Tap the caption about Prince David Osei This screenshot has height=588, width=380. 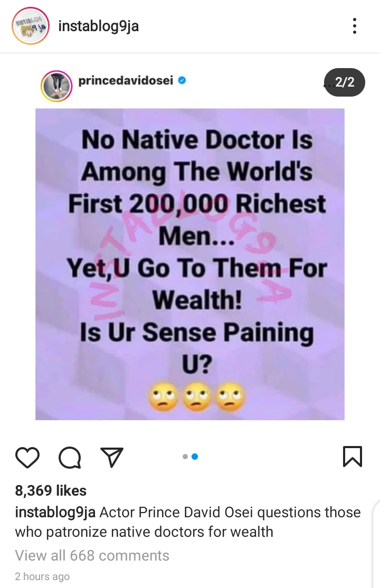pos(188,522)
